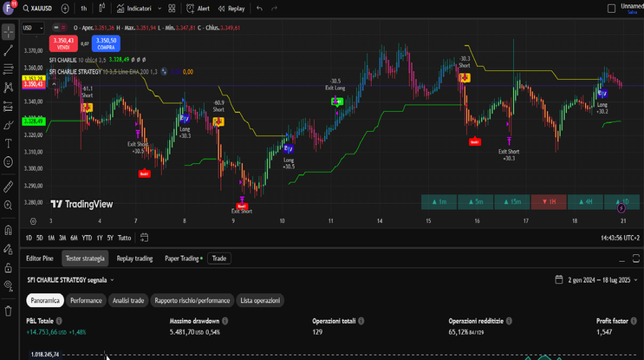Open the XAUUSD symbol search
The width and height of the screenshot is (644, 360).
[38, 8]
